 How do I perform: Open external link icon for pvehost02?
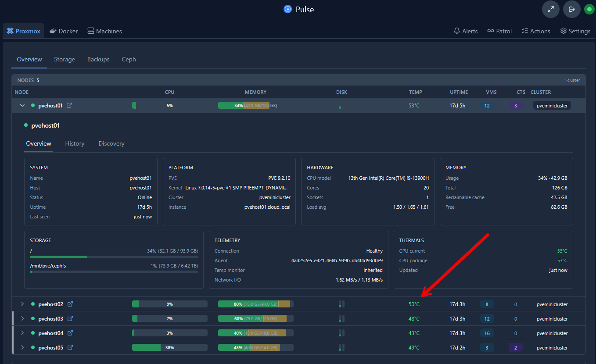point(70,304)
